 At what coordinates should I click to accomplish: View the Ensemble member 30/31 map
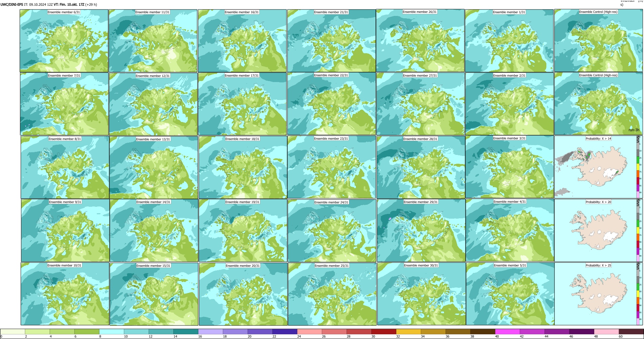pos(421,294)
